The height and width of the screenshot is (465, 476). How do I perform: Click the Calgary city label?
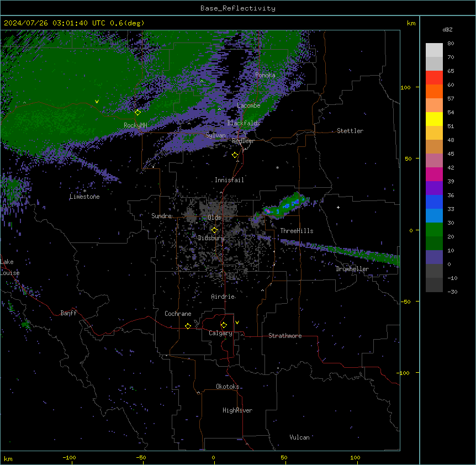tap(220, 333)
